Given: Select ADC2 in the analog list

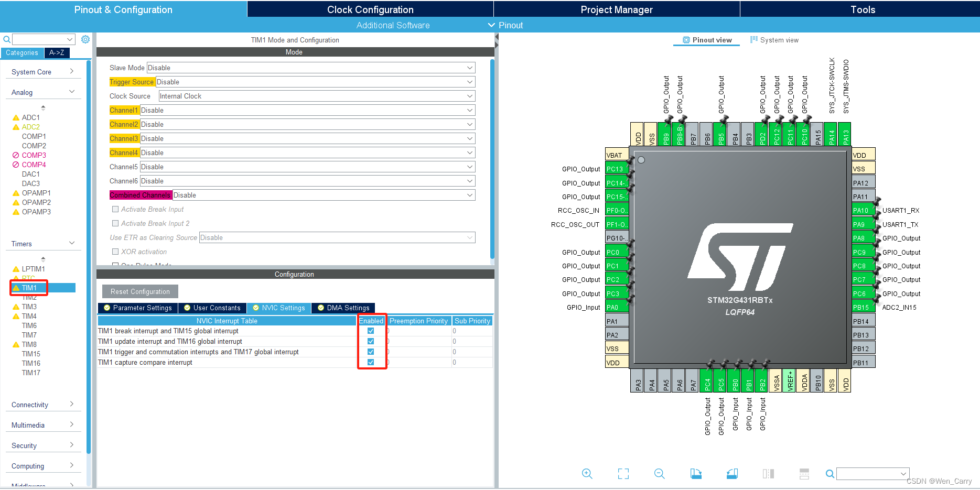Looking at the screenshot, I should (30, 127).
